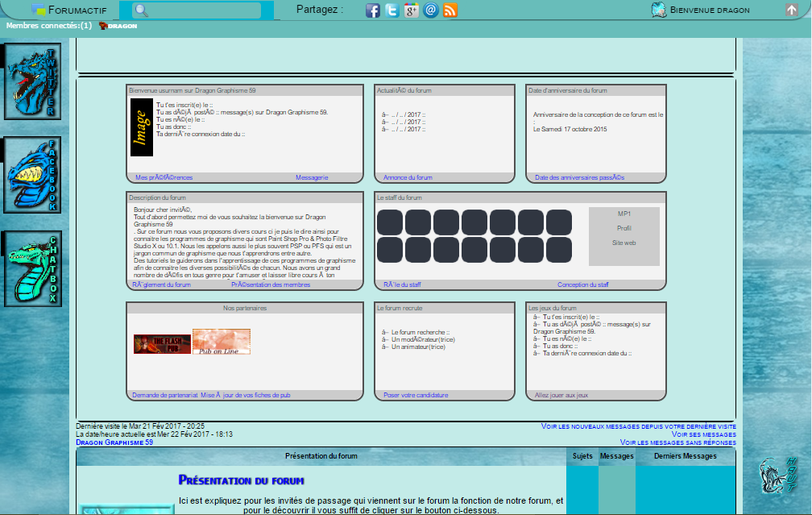The height and width of the screenshot is (515, 812).
Task: Follow the Annonce du forum link
Action: [408, 177]
